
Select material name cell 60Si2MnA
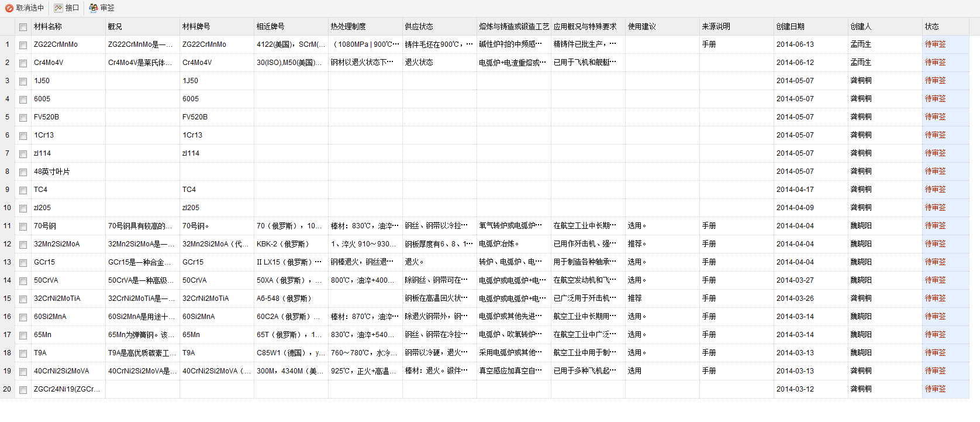68,317
